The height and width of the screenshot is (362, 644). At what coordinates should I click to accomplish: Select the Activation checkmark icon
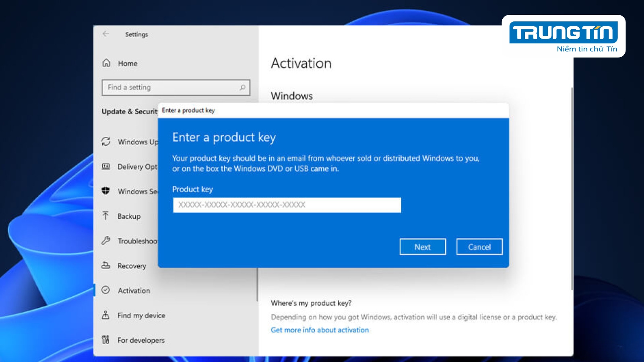[106, 290]
